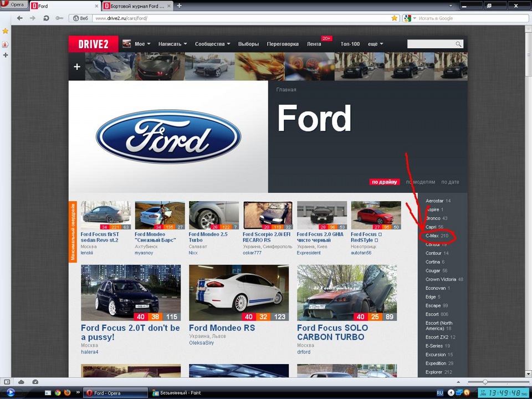Click the site search magnifier icon
Image resolution: width=532 pixels, height=399 pixels.
coord(458,44)
